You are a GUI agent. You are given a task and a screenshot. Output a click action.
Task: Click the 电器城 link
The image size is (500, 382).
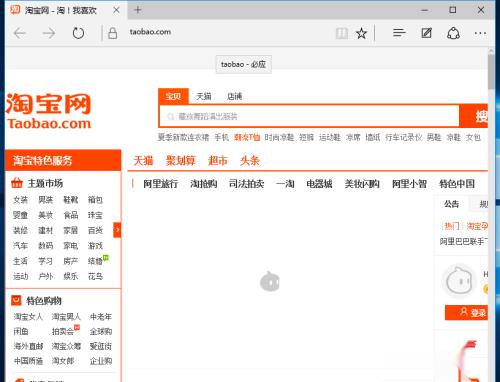[319, 184]
